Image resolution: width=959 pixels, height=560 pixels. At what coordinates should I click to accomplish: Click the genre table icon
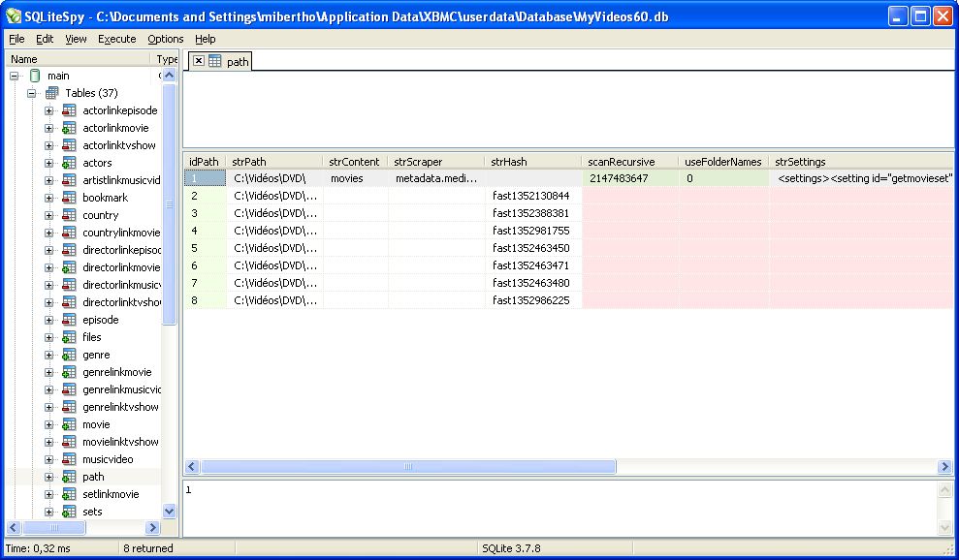coord(69,355)
